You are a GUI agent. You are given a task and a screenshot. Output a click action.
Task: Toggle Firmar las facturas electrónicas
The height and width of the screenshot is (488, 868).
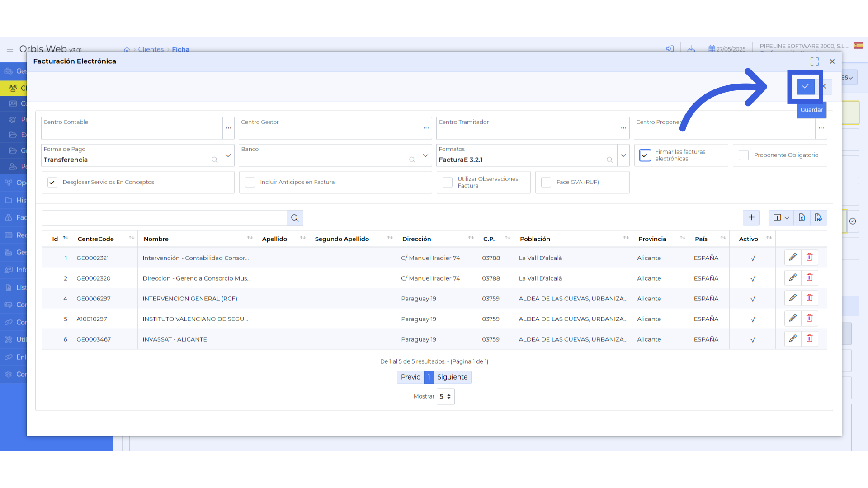click(x=645, y=155)
